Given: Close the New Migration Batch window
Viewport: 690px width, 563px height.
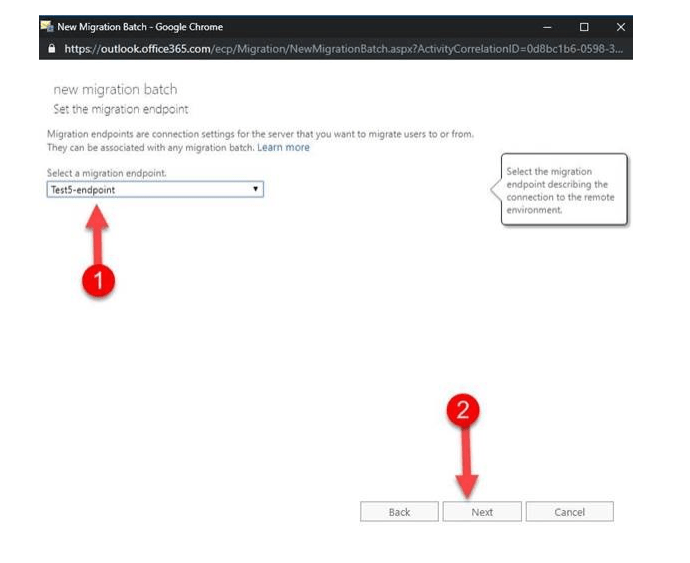Looking at the screenshot, I should point(620,27).
